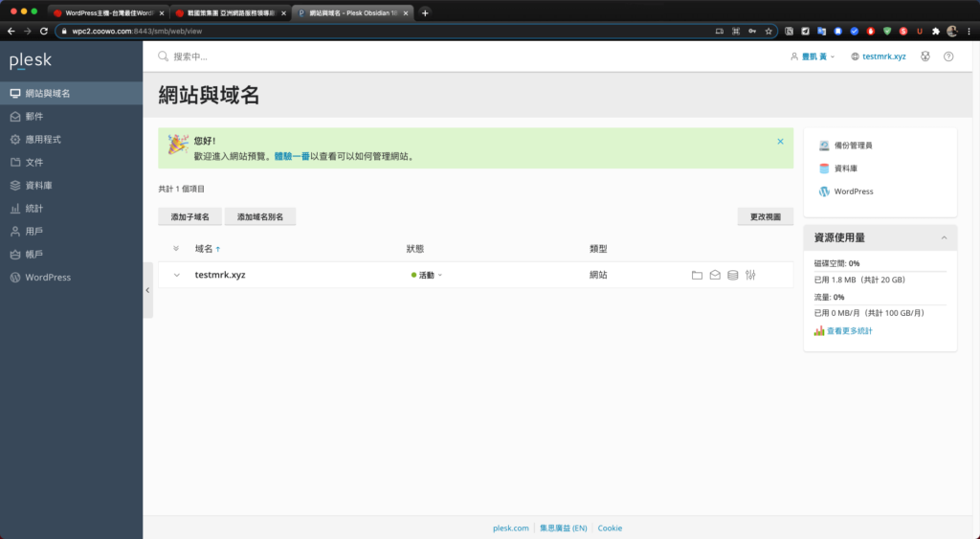Click the Telegram paper plane extension icon
Image resolution: width=980 pixels, height=539 pixels.
tap(805, 32)
